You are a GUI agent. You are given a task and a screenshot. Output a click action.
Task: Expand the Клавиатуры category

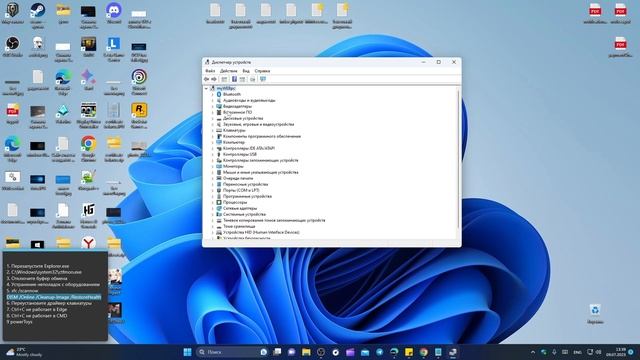coord(213,130)
